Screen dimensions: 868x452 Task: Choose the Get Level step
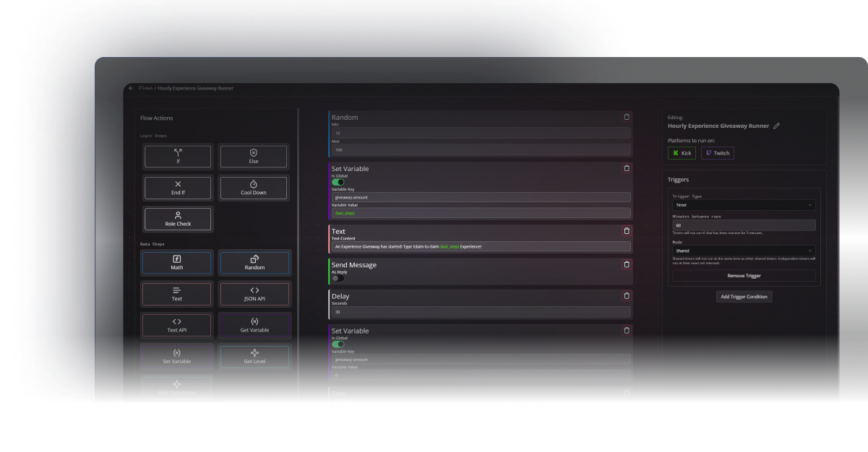254,356
